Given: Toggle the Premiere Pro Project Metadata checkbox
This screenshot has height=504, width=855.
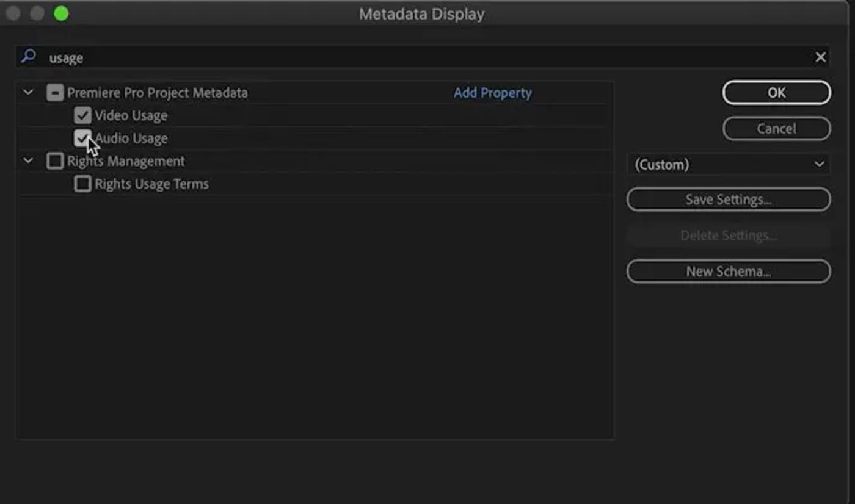Looking at the screenshot, I should click(55, 93).
